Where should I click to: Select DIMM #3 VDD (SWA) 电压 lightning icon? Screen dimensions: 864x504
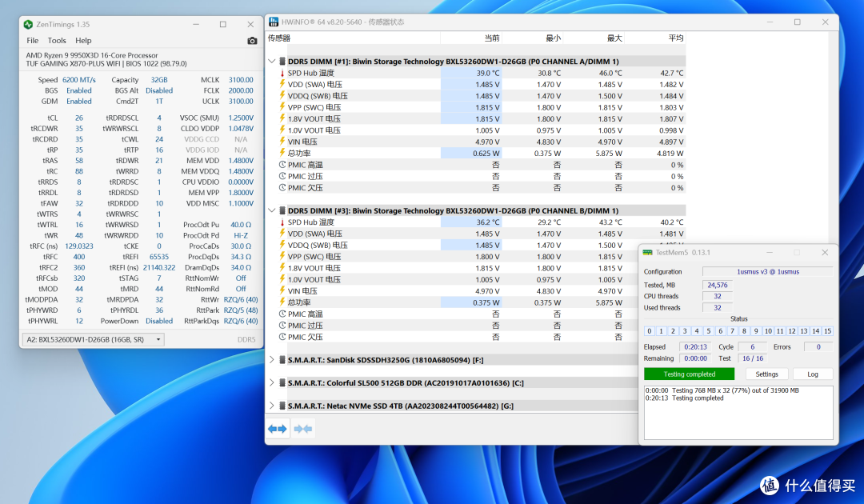click(x=282, y=233)
